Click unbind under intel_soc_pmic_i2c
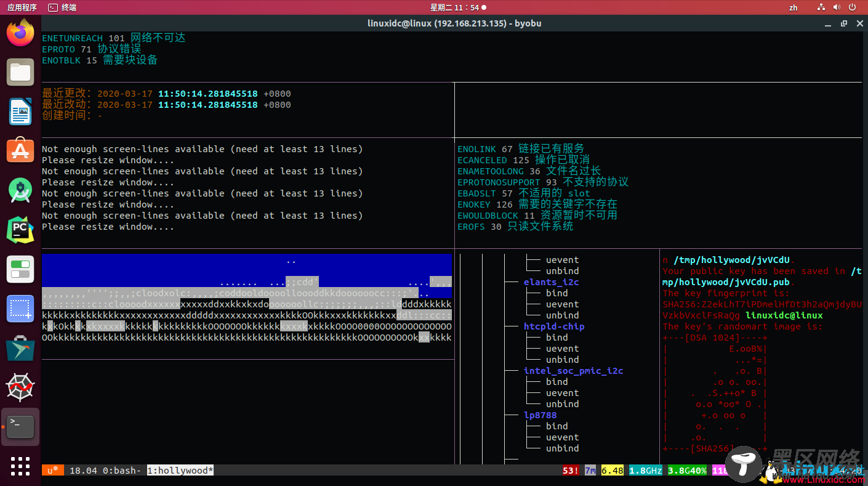The image size is (868, 486). (562, 404)
